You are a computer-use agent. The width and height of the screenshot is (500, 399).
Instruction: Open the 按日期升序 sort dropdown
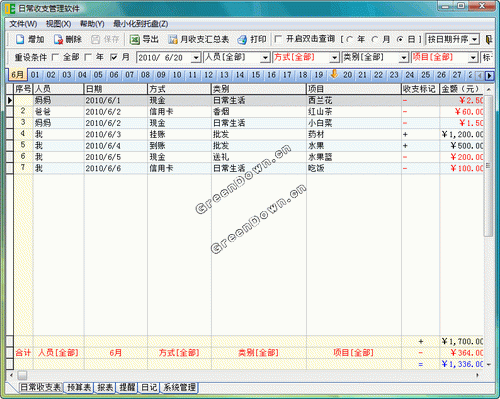pyautogui.click(x=475, y=39)
